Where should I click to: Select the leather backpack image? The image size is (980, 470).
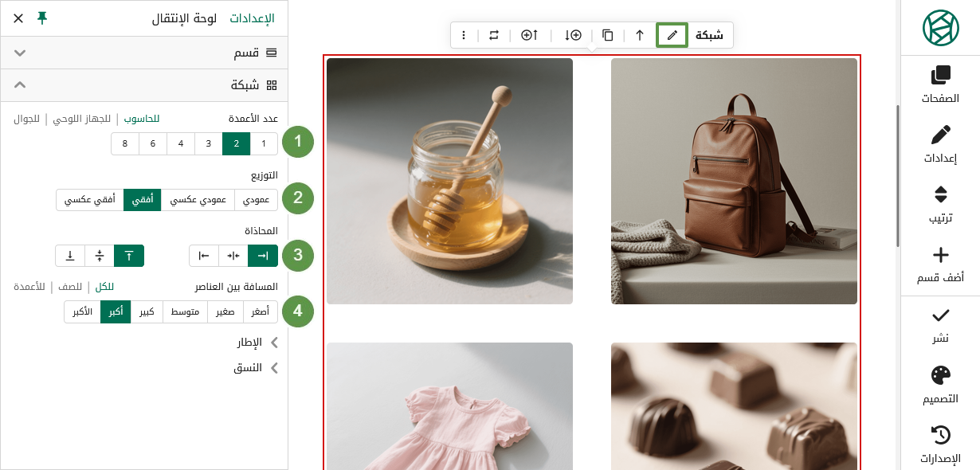[x=734, y=181]
